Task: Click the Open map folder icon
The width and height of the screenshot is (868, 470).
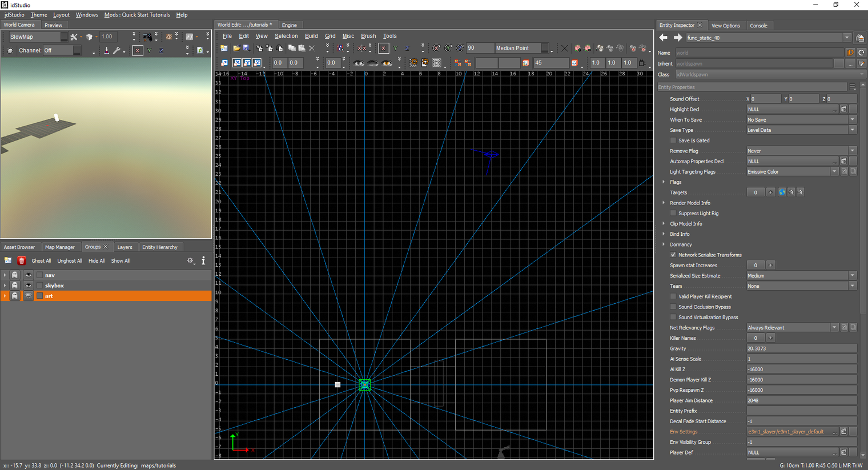Action: (236, 48)
